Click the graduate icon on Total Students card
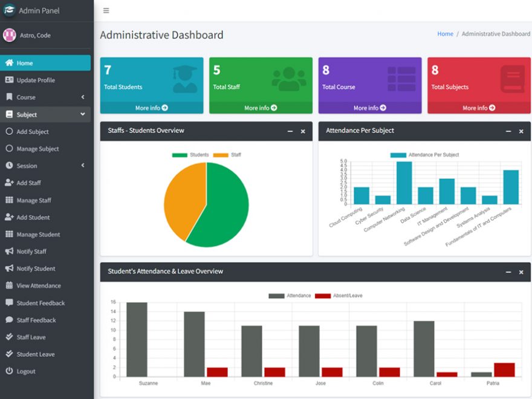Viewport: 532px width, 399px height. tap(184, 79)
